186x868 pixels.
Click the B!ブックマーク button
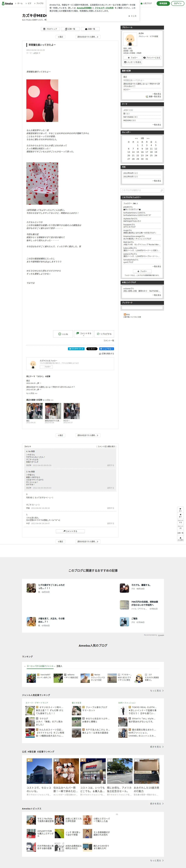[76, 349]
